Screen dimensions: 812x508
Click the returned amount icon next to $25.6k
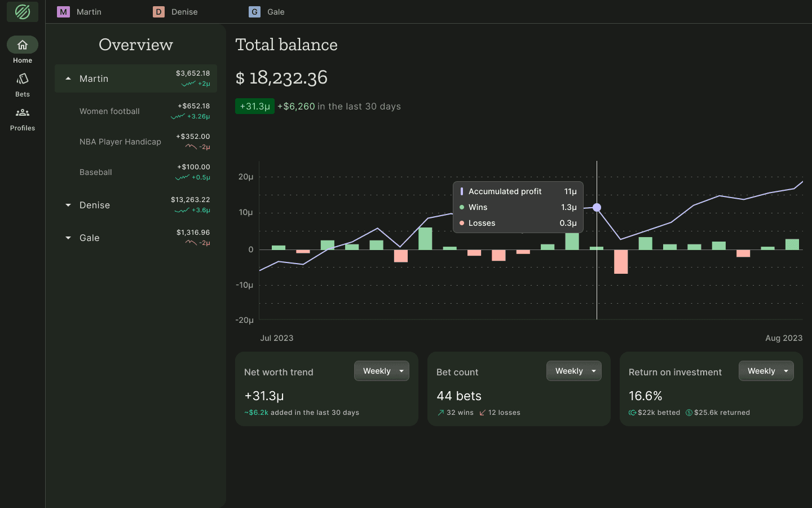(689, 413)
